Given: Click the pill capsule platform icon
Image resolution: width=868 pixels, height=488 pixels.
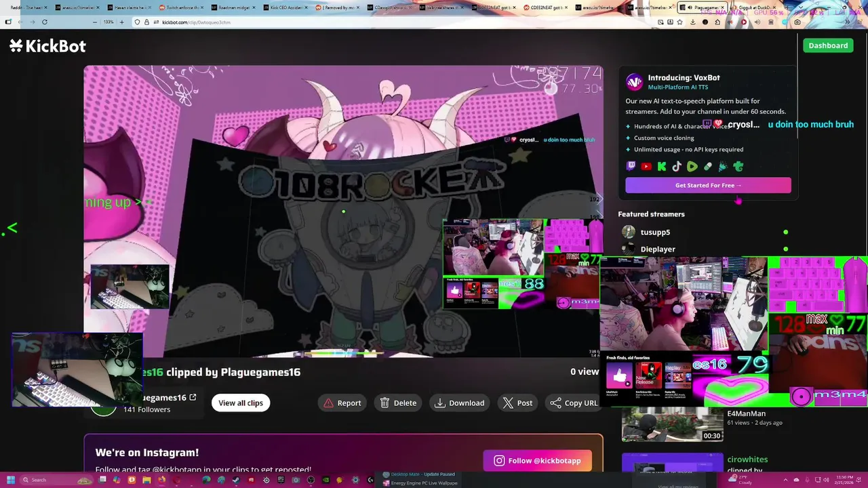Looking at the screenshot, I should pyautogui.click(x=707, y=166).
